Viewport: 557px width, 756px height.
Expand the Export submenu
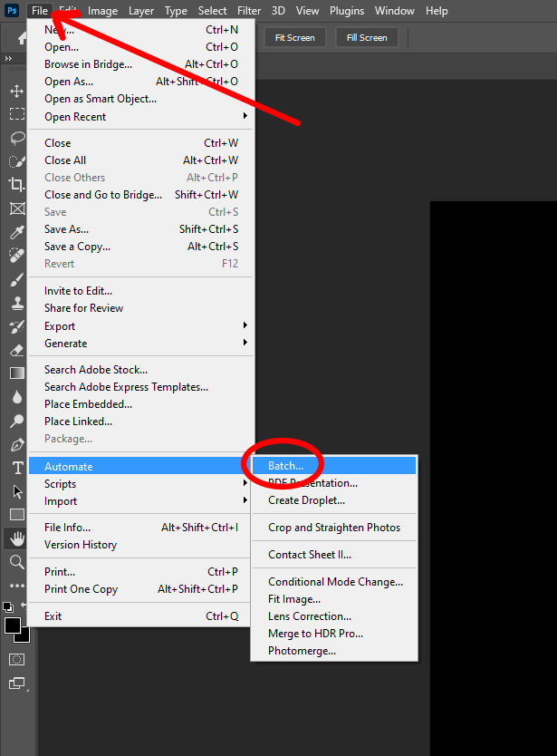coord(140,326)
